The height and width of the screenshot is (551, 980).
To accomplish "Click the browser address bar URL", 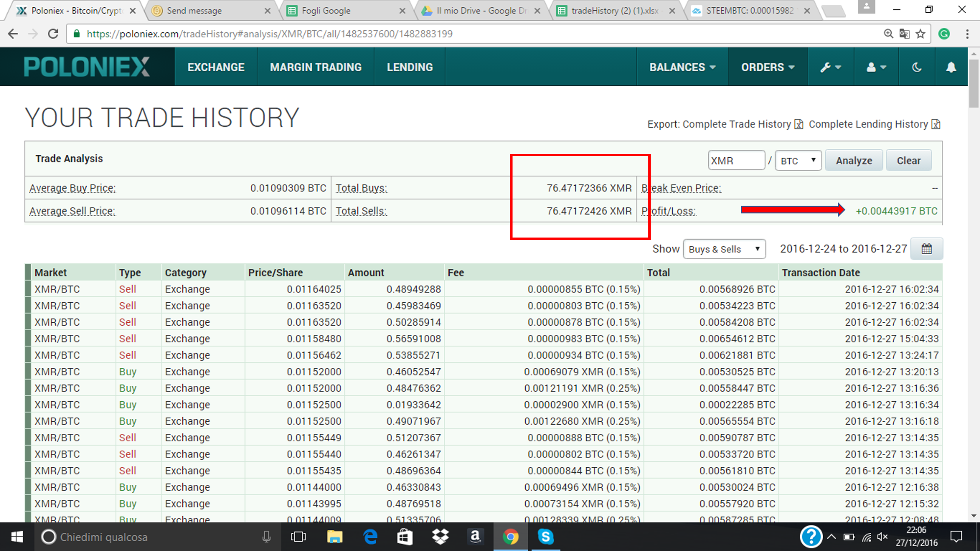I will tap(269, 34).
